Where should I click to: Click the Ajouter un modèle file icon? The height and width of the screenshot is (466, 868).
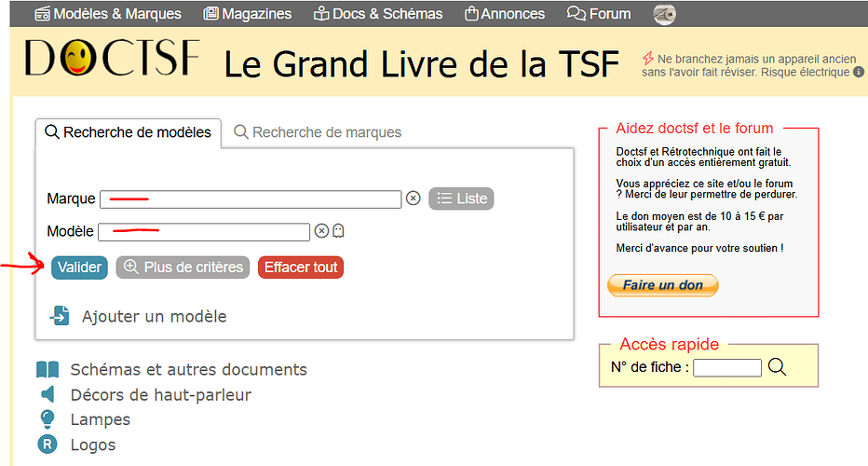[60, 316]
